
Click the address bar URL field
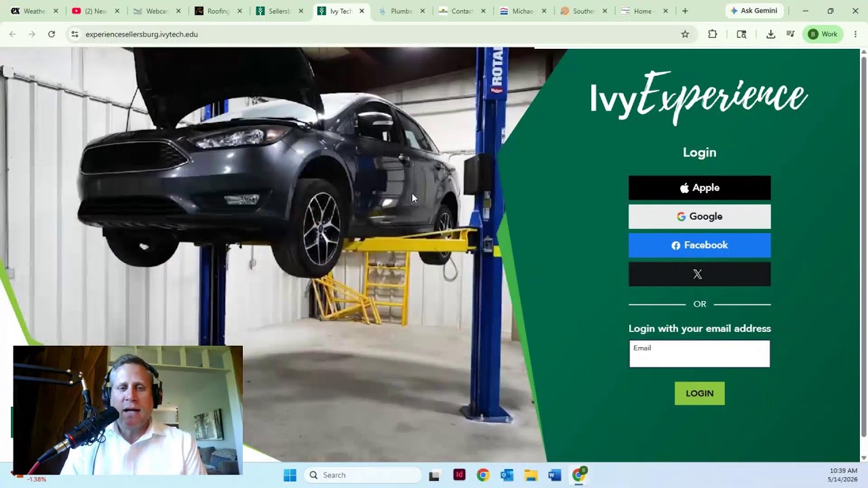380,34
